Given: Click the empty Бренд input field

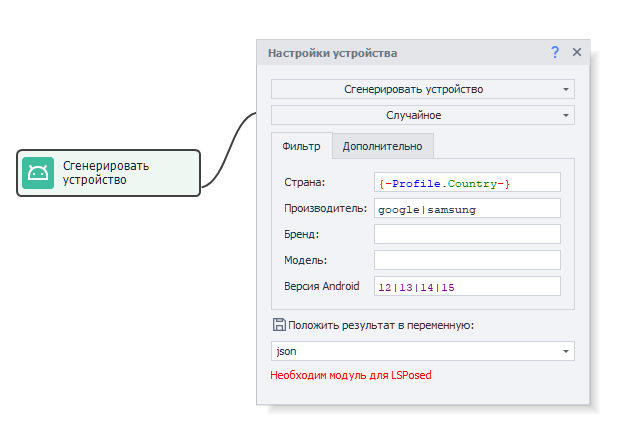Looking at the screenshot, I should [x=467, y=234].
